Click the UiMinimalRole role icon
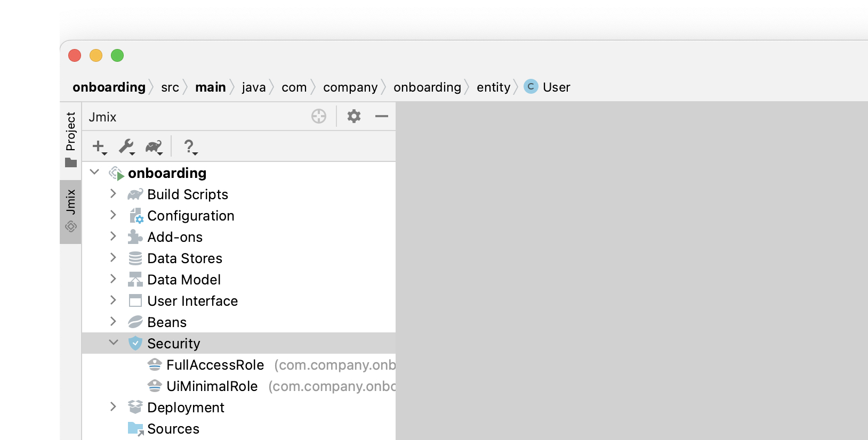Image resolution: width=868 pixels, height=440 pixels. click(155, 386)
